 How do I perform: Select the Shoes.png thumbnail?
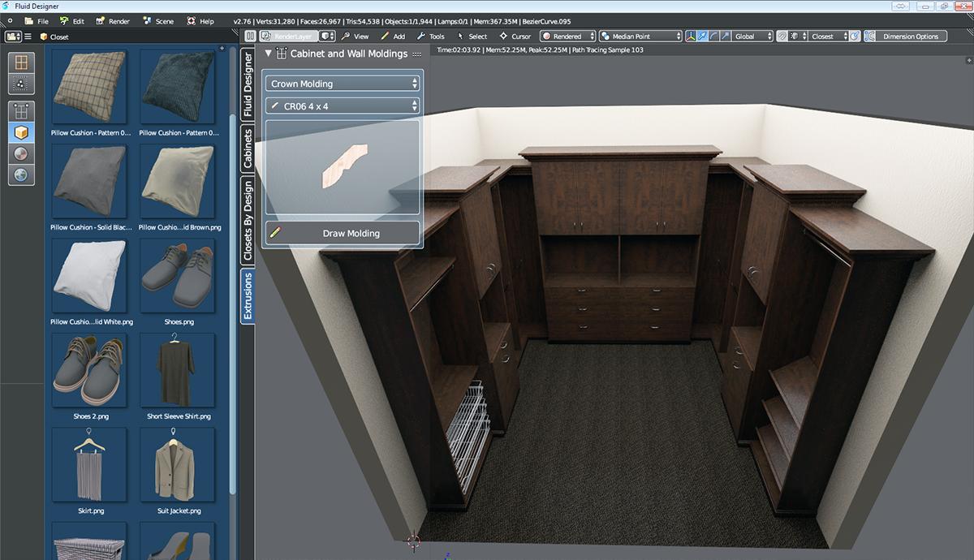pos(178,277)
